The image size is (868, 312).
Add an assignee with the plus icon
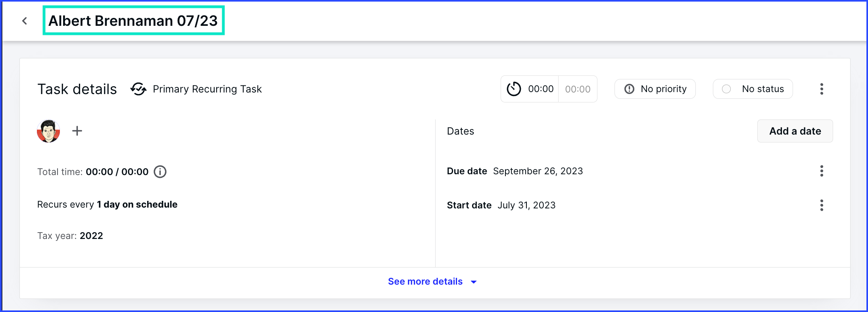coord(77,131)
